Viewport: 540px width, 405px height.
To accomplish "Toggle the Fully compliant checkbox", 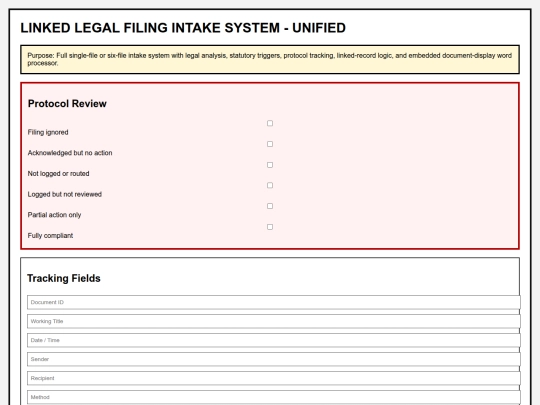I will point(270,227).
